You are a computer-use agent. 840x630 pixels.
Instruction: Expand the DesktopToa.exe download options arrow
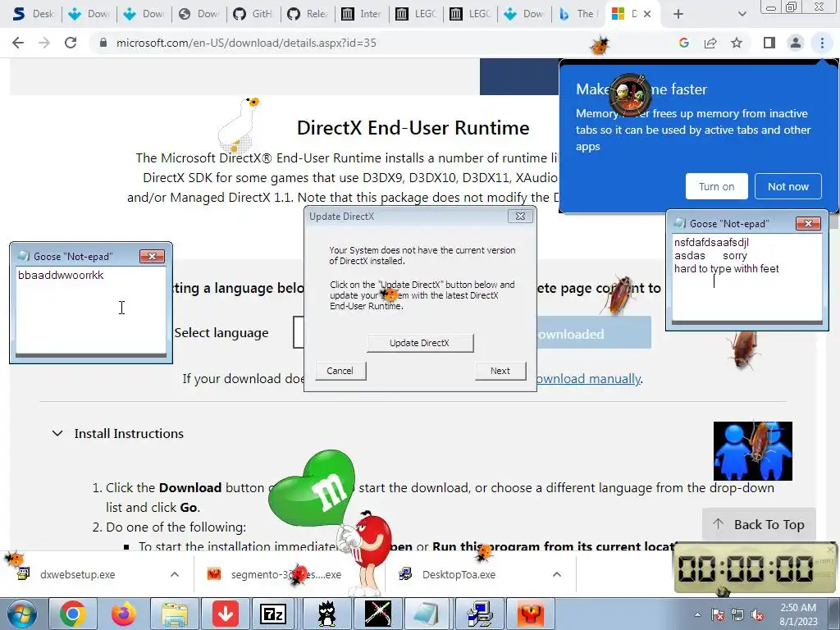click(557, 574)
